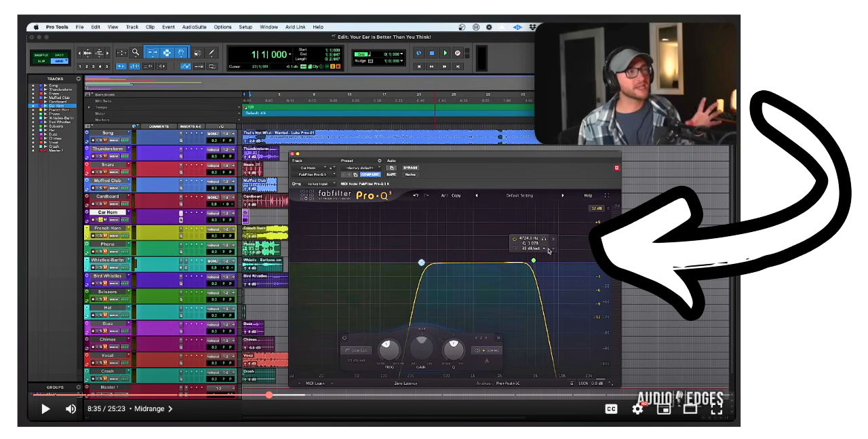Click the GAIN knob
Viewport: 868px width, 439px height.
421,347
